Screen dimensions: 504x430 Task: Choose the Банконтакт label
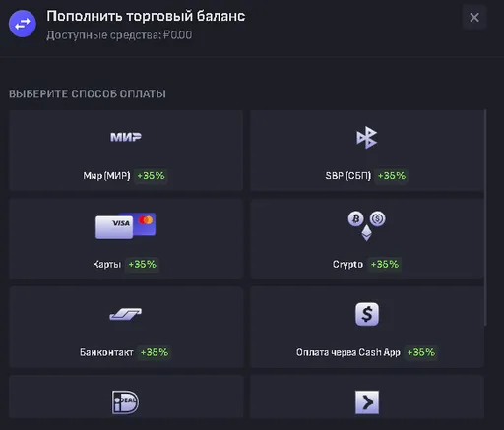pyautogui.click(x=106, y=352)
